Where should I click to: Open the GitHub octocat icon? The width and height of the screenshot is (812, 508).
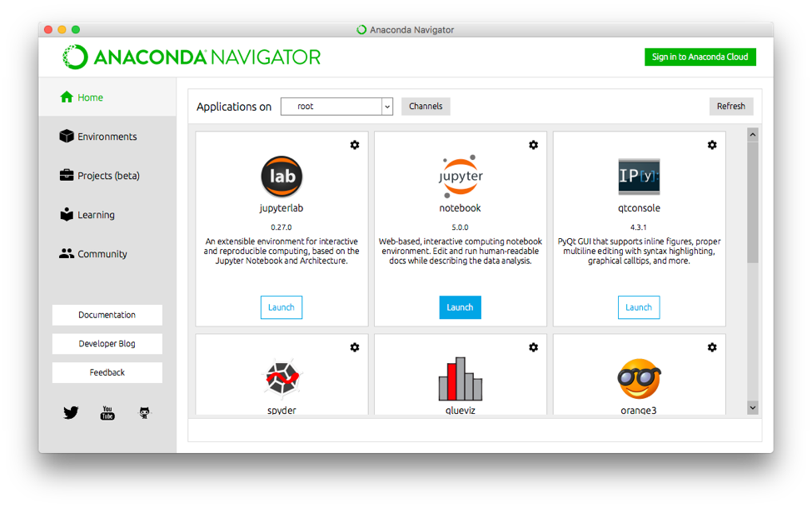tap(144, 413)
